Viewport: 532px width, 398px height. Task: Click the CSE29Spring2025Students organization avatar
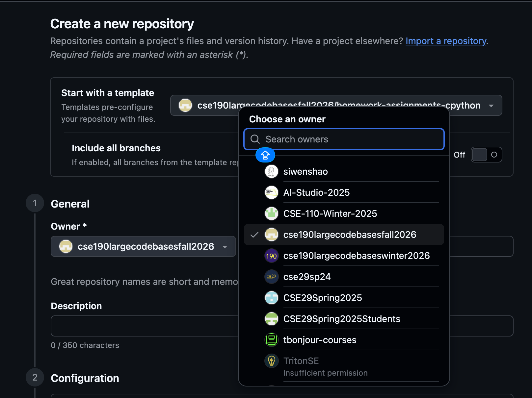click(271, 319)
